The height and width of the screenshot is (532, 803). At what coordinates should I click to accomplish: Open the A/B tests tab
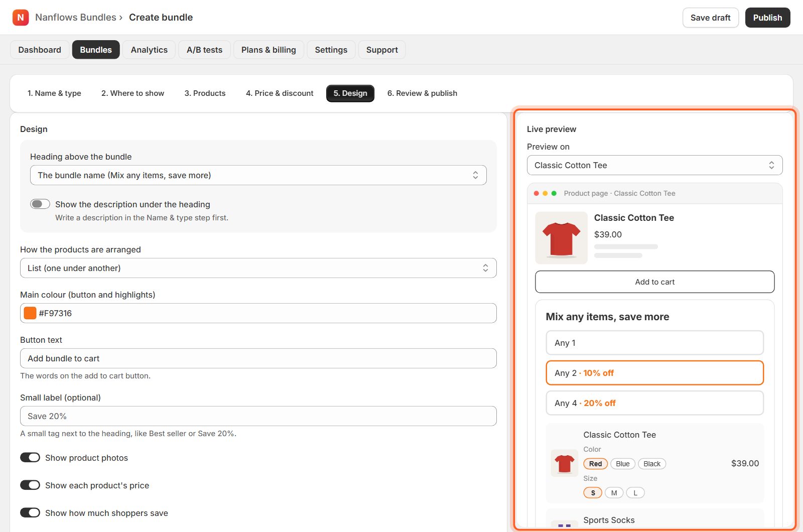204,50
